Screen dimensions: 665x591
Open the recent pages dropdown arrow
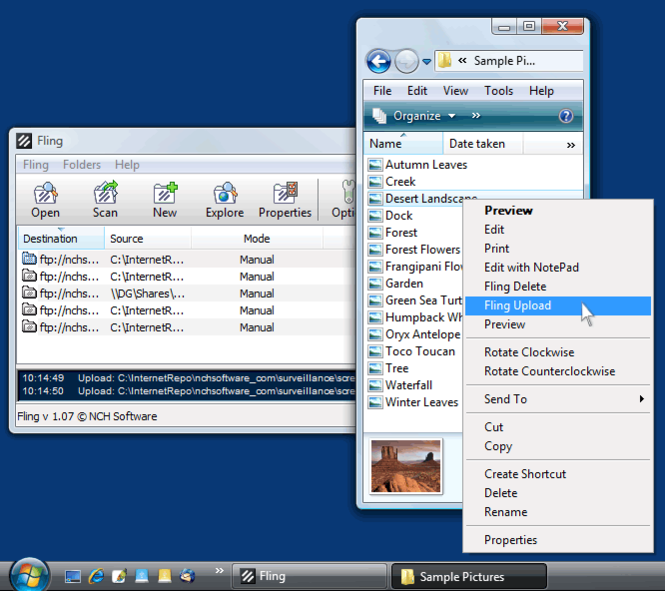427,62
